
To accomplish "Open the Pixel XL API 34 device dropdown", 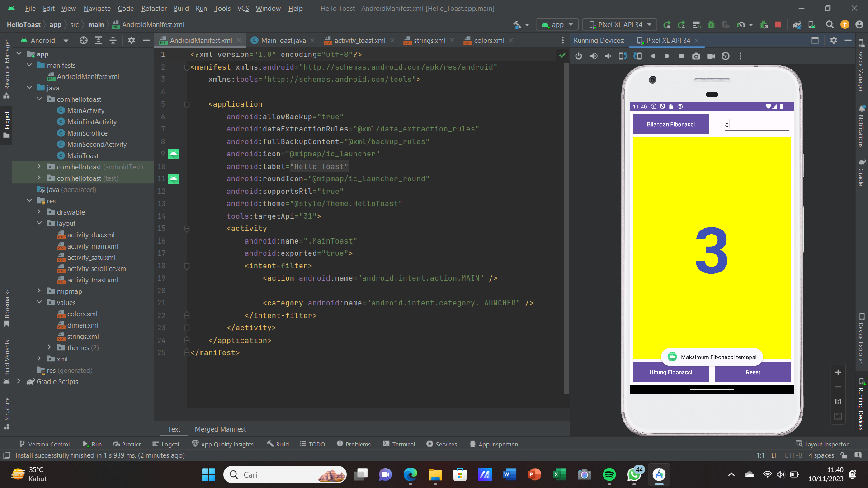I will [x=619, y=24].
